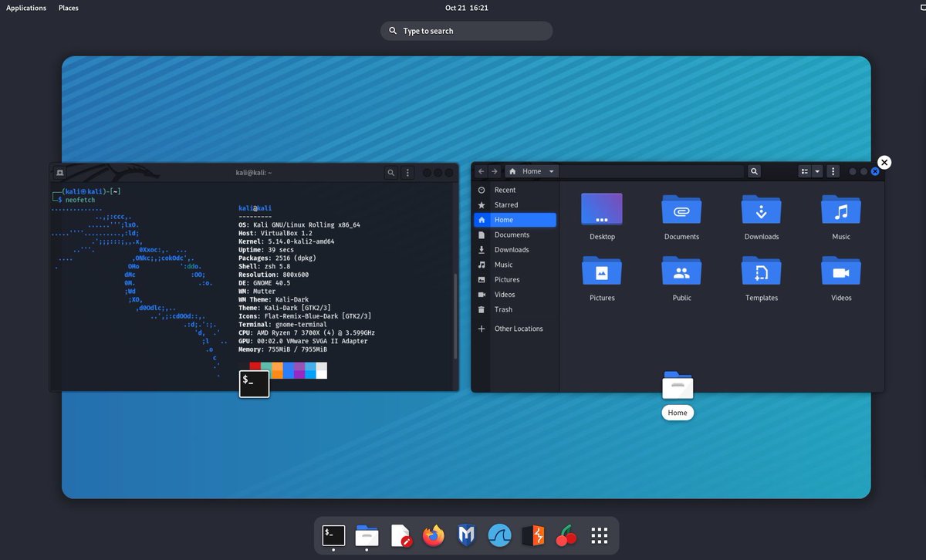
Task: Launch Metasploit Framework from the dock
Action: (467, 535)
